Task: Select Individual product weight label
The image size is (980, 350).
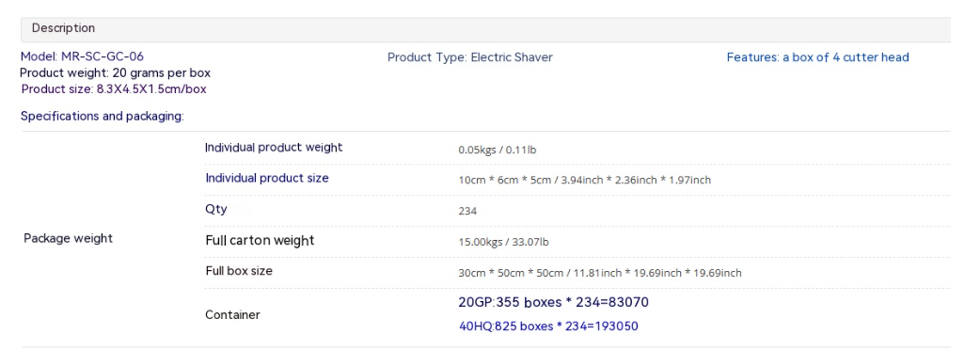Action: 274,148
